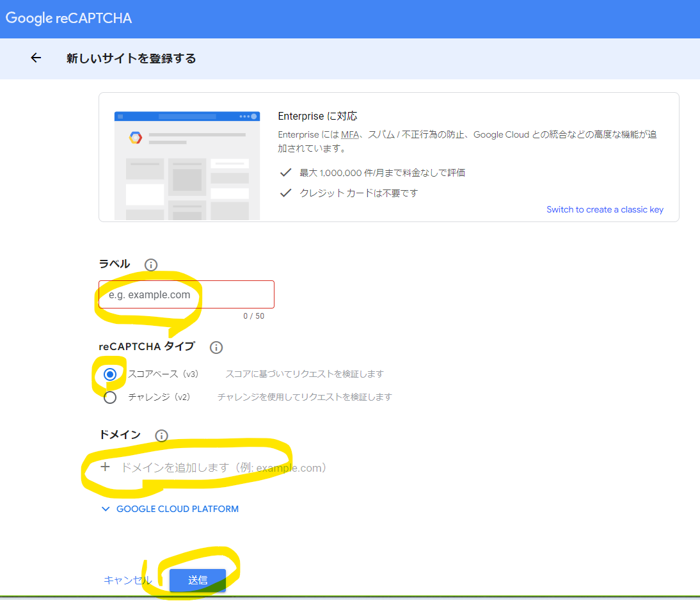
Task: Click the チャレンジを使用してリクエストを検証します description
Action: 305,397
